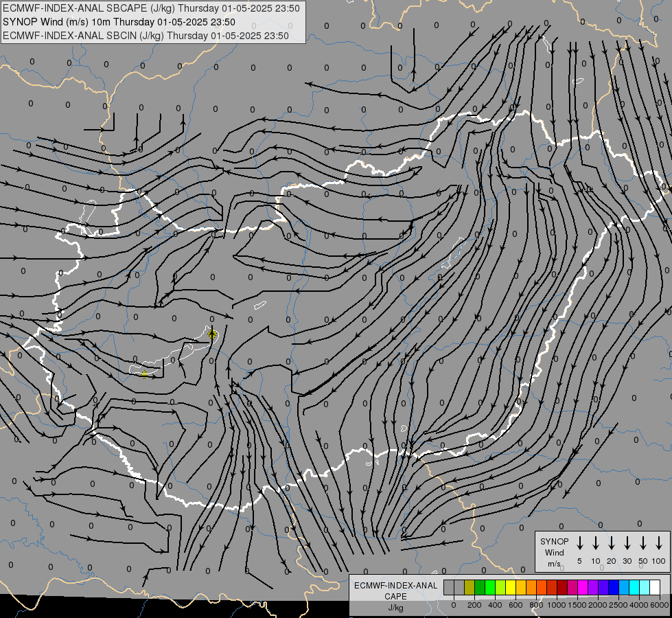Click the 400 value on the CAPE scale

[495, 605]
